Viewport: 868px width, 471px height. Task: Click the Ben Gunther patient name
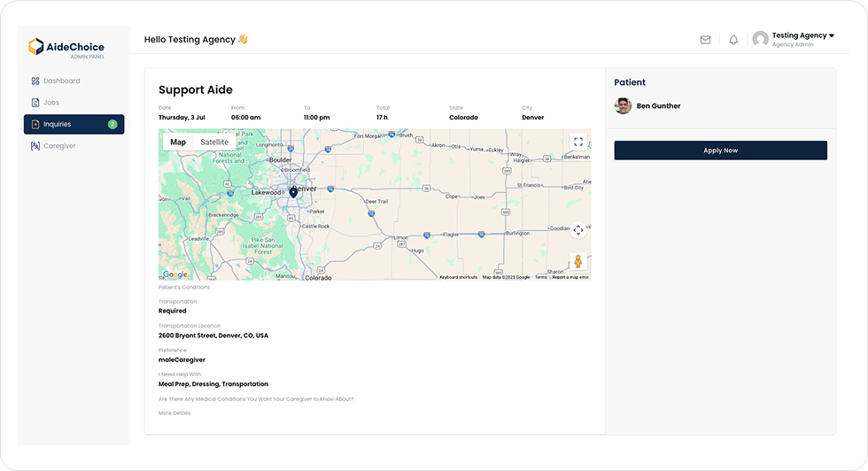pyautogui.click(x=658, y=106)
